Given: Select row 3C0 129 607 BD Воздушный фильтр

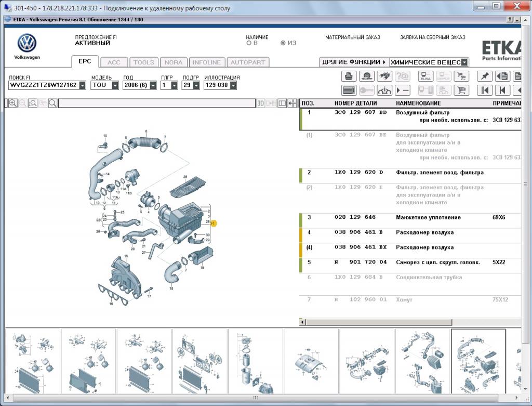Looking at the screenshot, I should click(x=410, y=119).
